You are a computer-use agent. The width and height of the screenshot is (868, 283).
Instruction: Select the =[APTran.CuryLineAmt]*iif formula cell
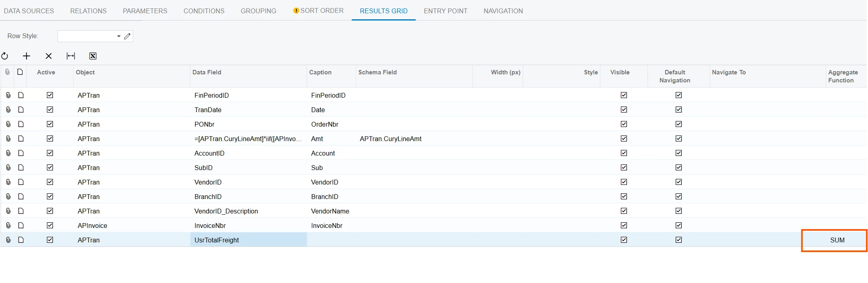(249, 139)
